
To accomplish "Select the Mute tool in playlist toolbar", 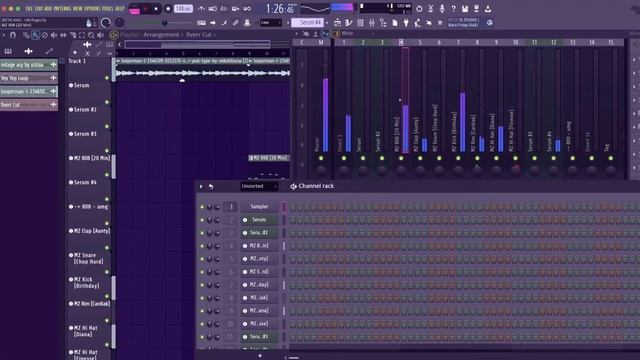I will (54, 35).
